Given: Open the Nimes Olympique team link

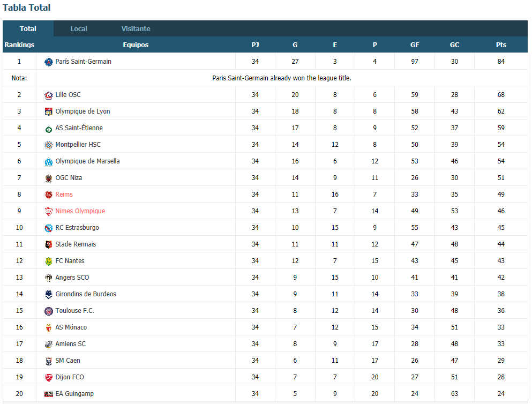Looking at the screenshot, I should click(x=80, y=211).
